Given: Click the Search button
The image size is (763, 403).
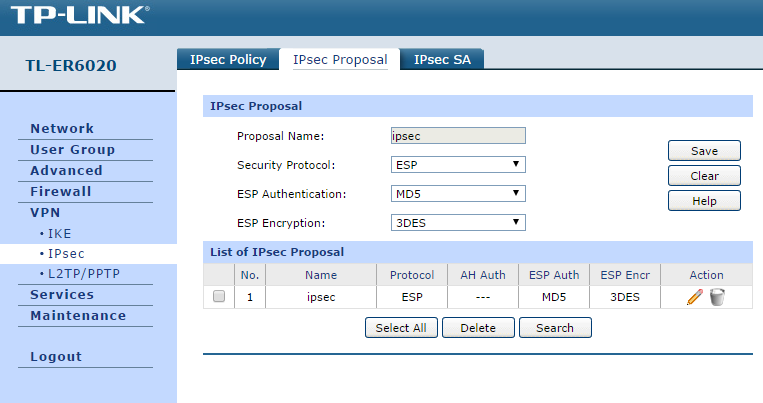Looking at the screenshot, I should coord(555,328).
